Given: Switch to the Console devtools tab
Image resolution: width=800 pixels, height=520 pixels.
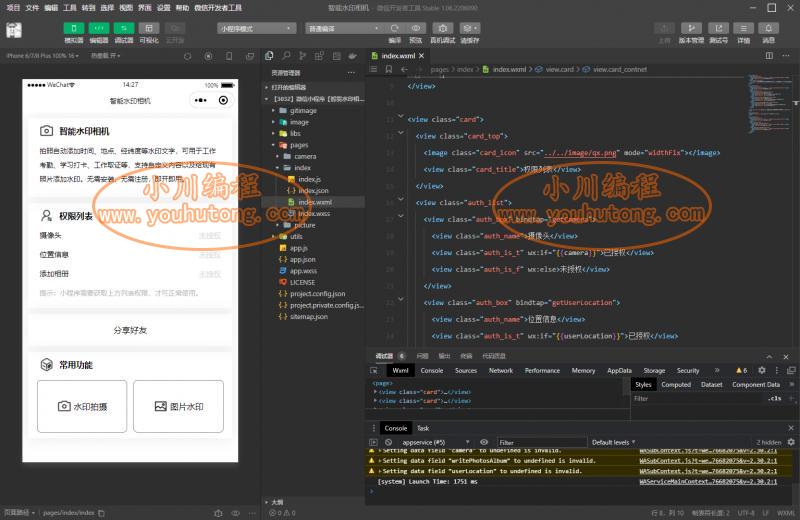Looking at the screenshot, I should (x=432, y=370).
